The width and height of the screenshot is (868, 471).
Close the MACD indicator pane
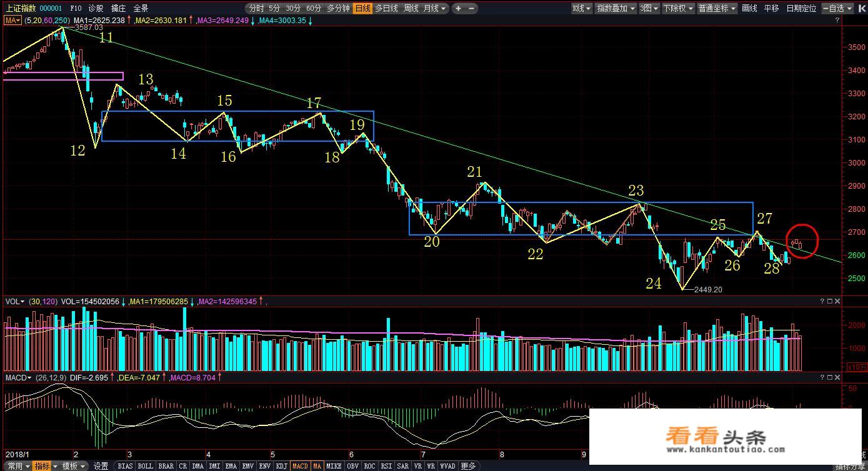837,377
